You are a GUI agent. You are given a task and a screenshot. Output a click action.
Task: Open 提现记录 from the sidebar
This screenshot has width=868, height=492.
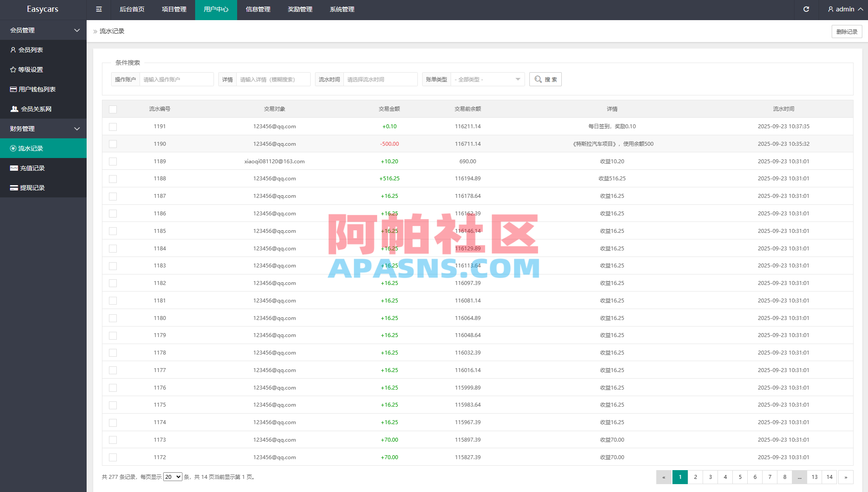[31, 187]
